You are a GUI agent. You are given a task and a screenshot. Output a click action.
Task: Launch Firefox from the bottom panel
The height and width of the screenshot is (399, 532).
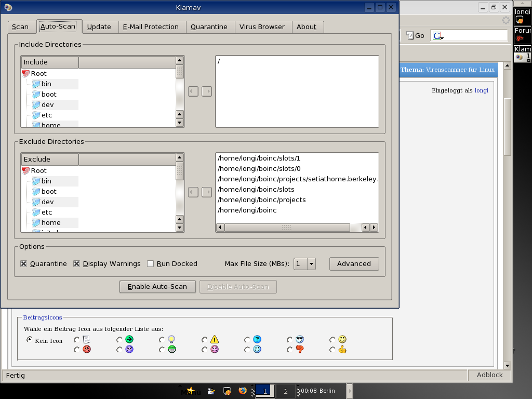[242, 391]
